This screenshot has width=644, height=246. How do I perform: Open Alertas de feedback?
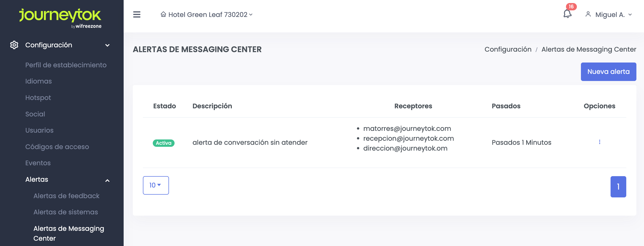click(66, 196)
